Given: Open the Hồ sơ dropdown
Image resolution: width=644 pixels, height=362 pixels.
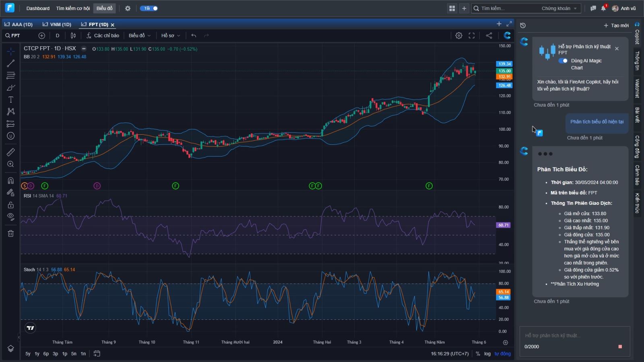Looking at the screenshot, I should pos(171,35).
